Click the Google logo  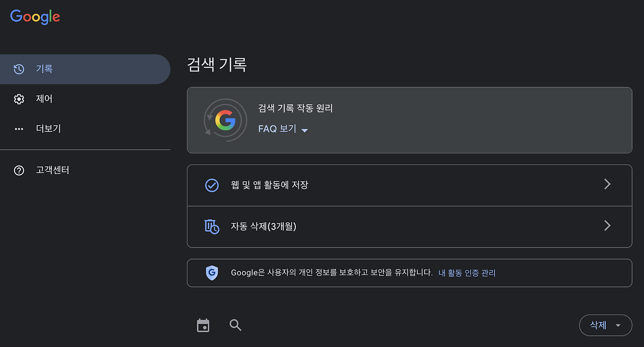pyautogui.click(x=35, y=17)
